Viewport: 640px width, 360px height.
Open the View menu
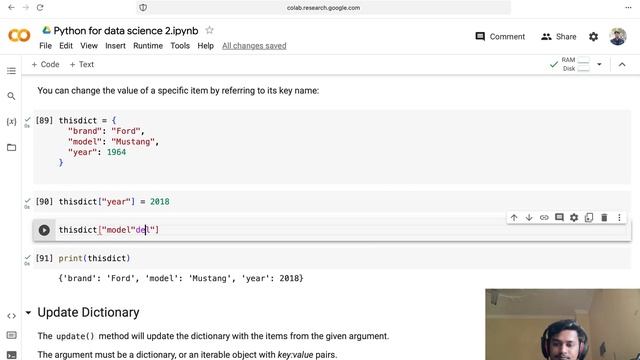click(x=89, y=46)
